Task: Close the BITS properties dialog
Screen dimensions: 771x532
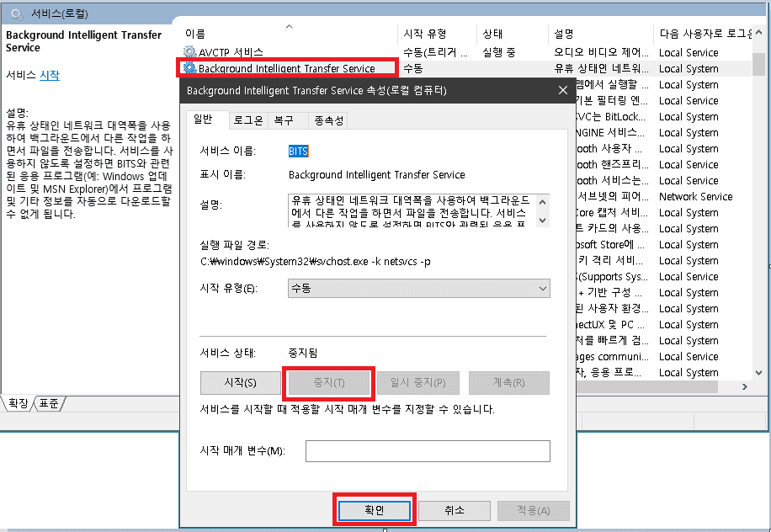Action: click(x=563, y=90)
